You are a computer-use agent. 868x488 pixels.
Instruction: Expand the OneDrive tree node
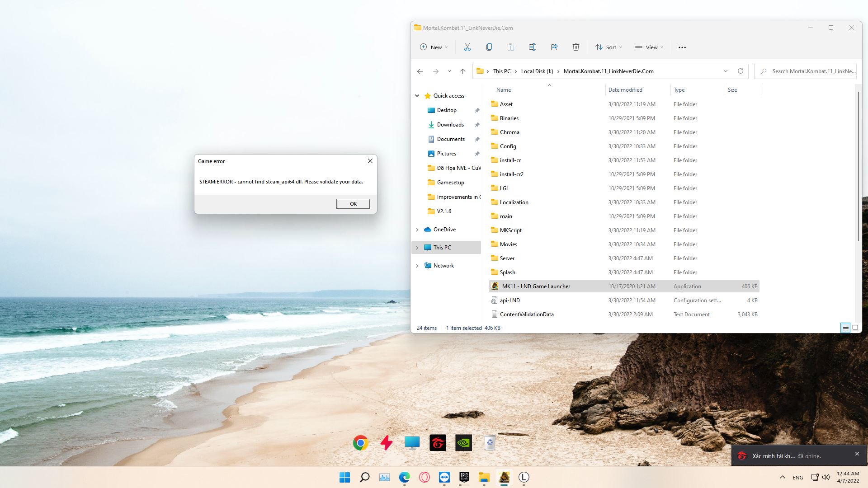tap(417, 230)
